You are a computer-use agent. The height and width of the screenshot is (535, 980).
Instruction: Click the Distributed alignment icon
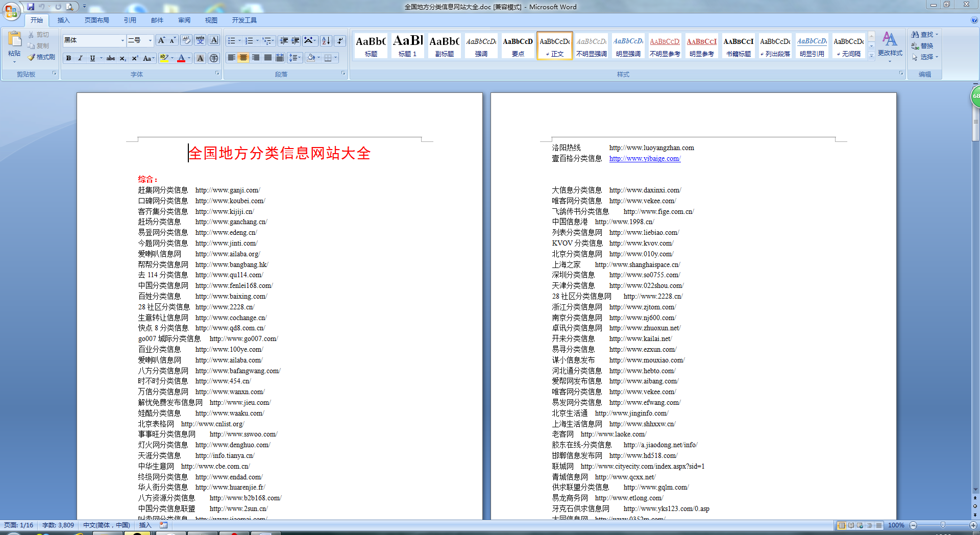click(280, 58)
